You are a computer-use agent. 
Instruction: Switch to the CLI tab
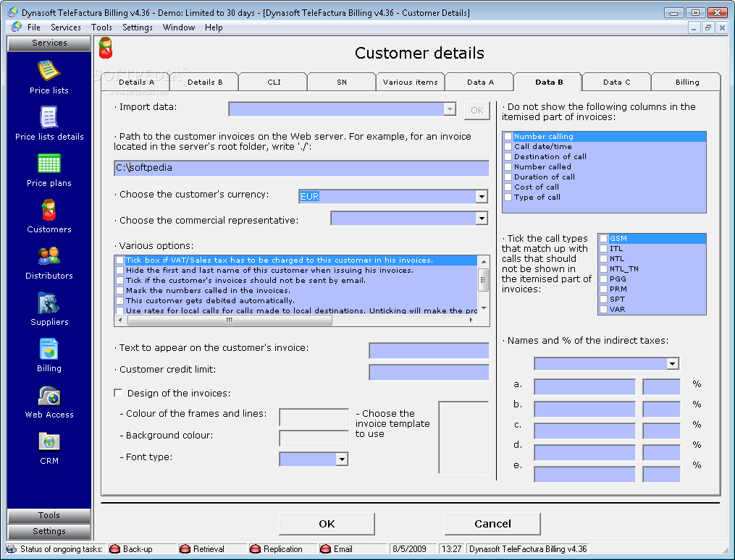(274, 82)
